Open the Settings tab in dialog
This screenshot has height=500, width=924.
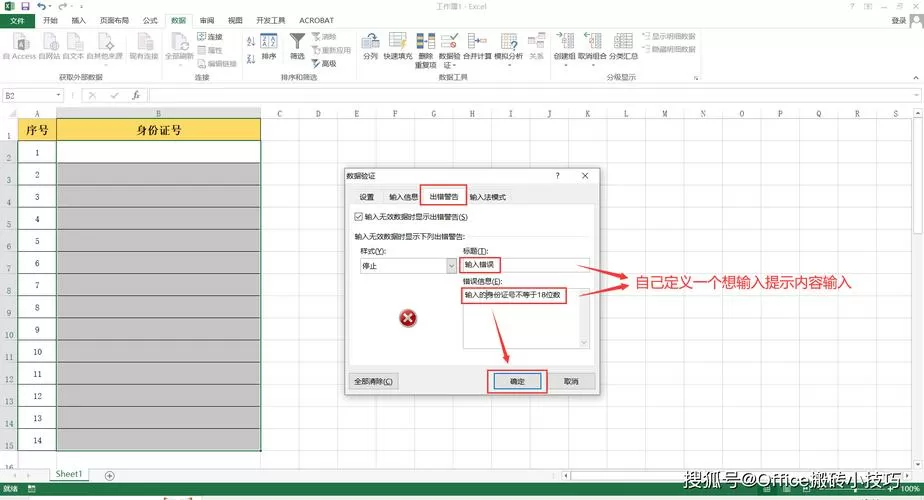[367, 197]
